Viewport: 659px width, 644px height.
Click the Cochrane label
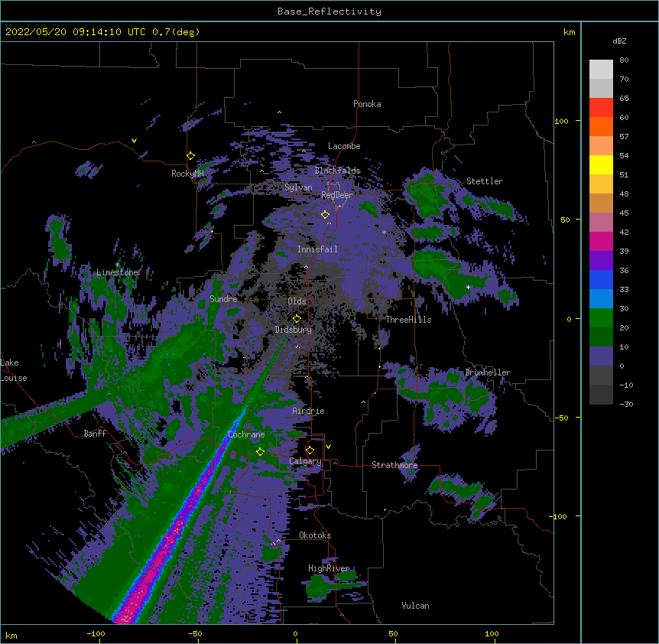[246, 434]
